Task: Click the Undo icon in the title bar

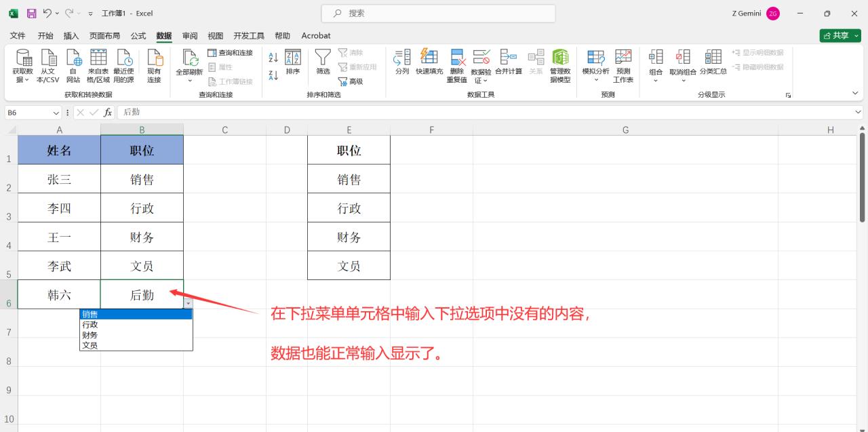Action: pyautogui.click(x=47, y=13)
